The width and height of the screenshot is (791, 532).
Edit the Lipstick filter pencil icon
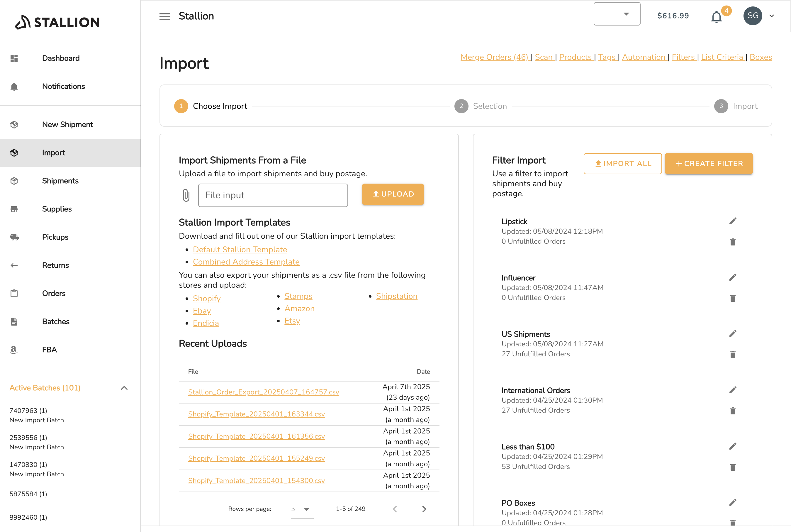point(733,221)
